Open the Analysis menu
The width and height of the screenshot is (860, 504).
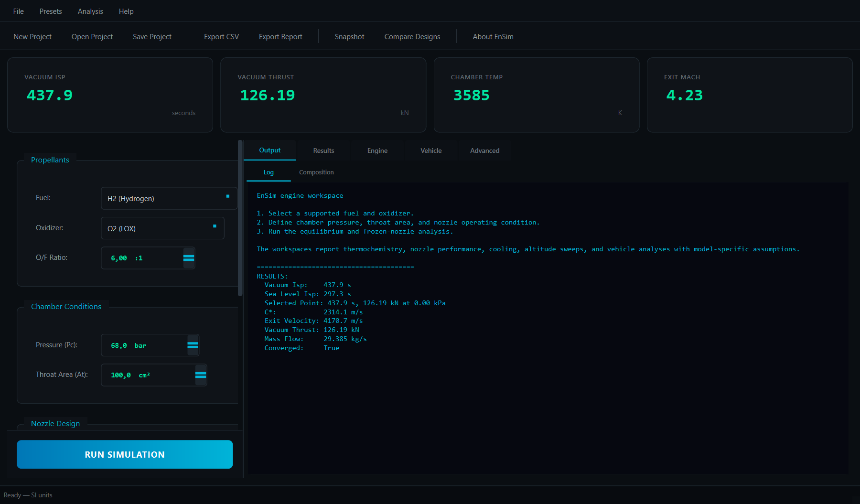pos(90,11)
